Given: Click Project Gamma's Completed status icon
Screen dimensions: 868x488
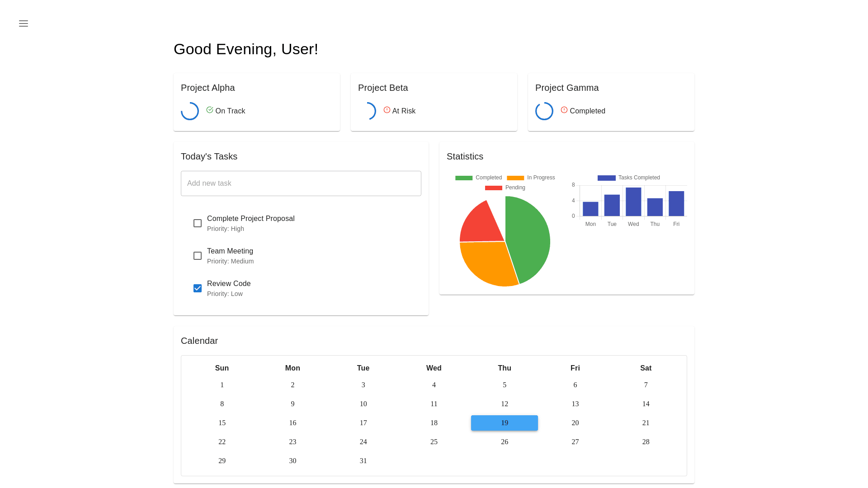Looking at the screenshot, I should pyautogui.click(x=564, y=110).
